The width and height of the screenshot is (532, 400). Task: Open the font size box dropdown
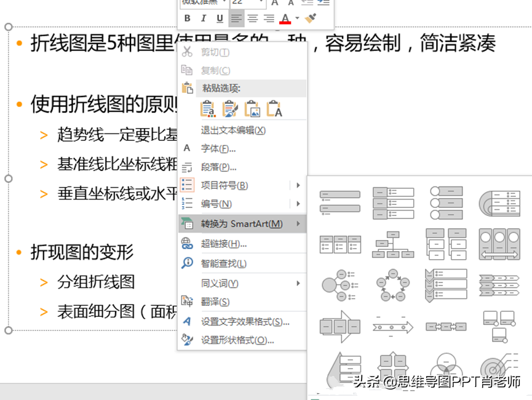261,2
